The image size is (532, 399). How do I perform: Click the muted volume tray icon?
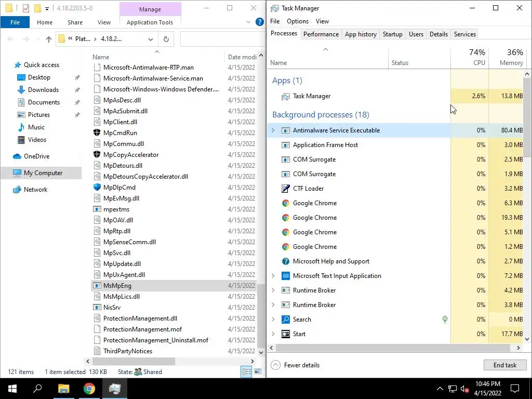click(464, 389)
